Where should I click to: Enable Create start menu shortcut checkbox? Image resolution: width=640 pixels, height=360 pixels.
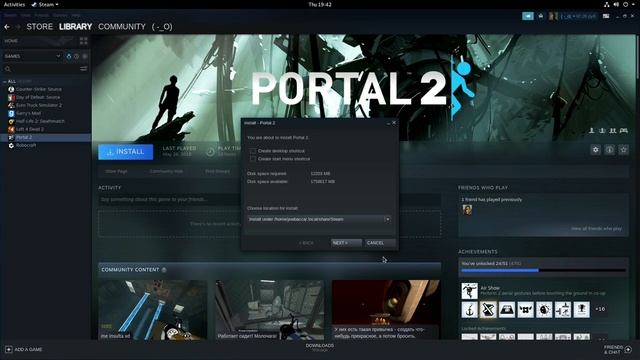coord(253,159)
